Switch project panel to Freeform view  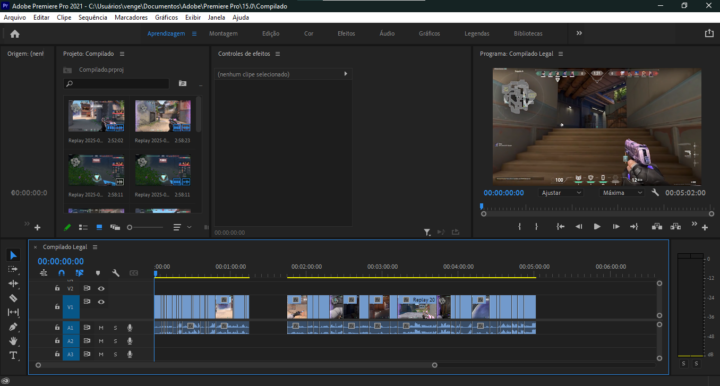(115, 227)
